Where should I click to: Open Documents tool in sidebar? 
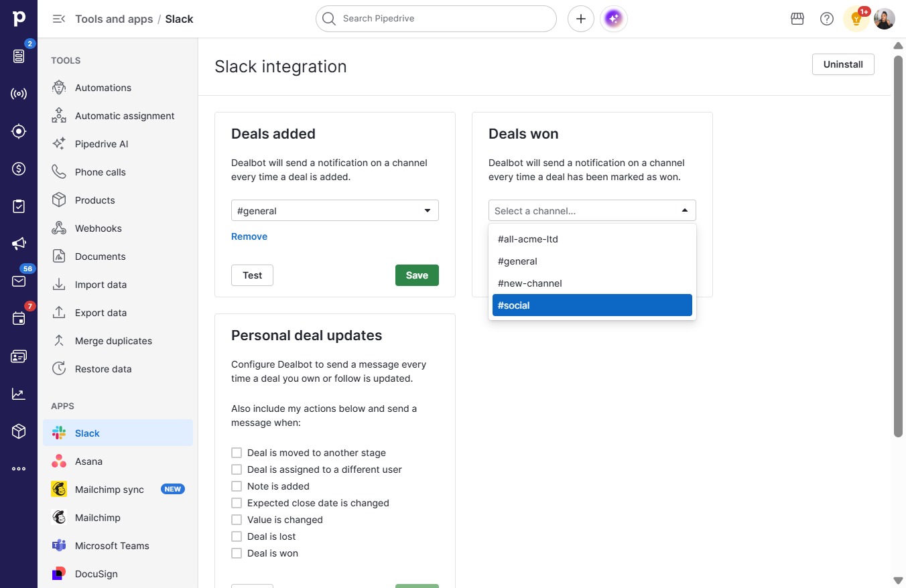pos(118,256)
